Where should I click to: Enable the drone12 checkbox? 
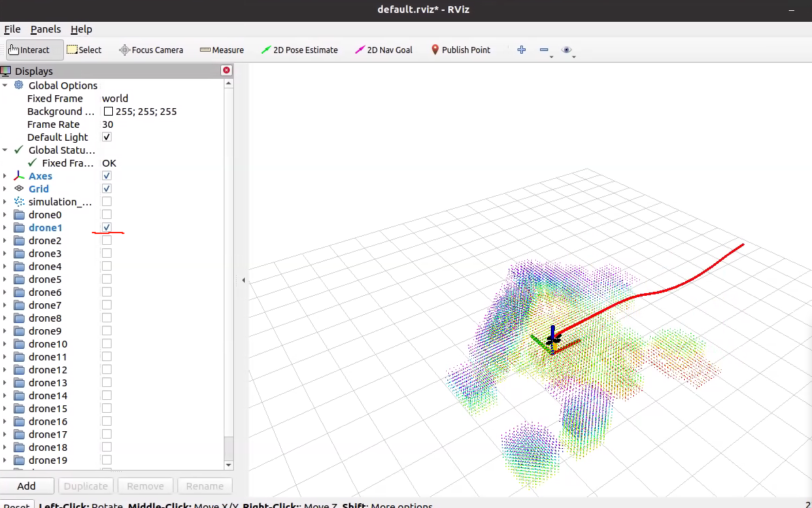coord(107,370)
